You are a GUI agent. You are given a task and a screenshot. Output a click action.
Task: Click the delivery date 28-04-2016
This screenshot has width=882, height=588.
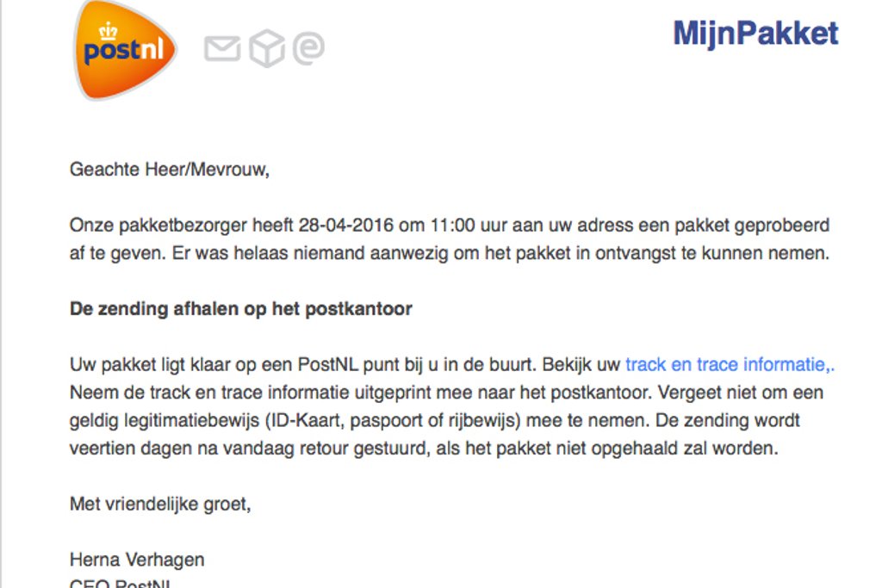coord(342,226)
